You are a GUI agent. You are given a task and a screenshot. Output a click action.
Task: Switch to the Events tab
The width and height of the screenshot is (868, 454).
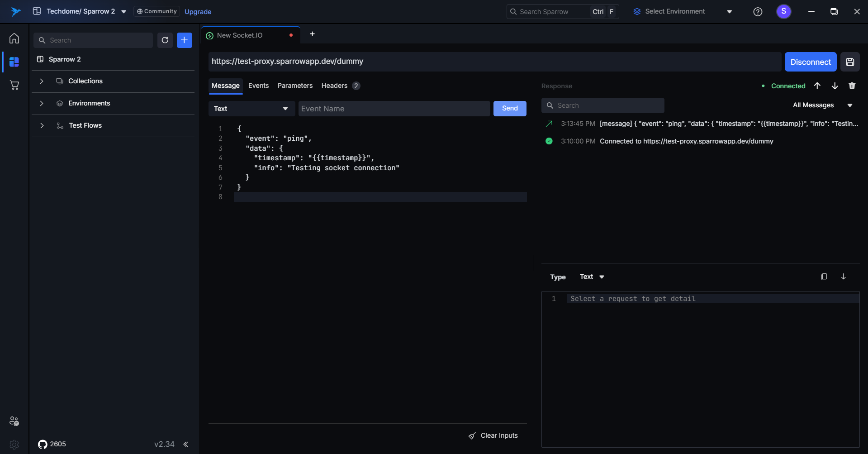258,86
